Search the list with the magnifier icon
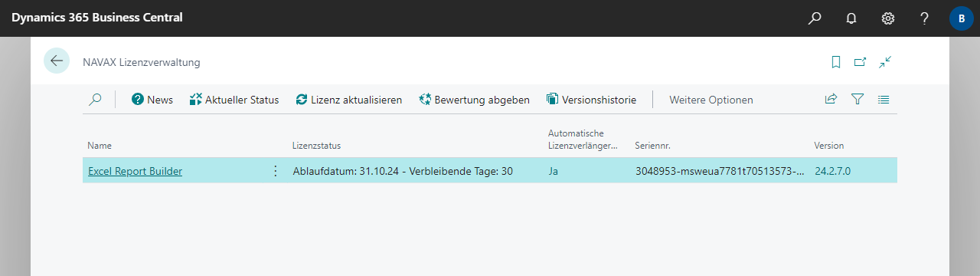The image size is (980, 276). pos(95,99)
